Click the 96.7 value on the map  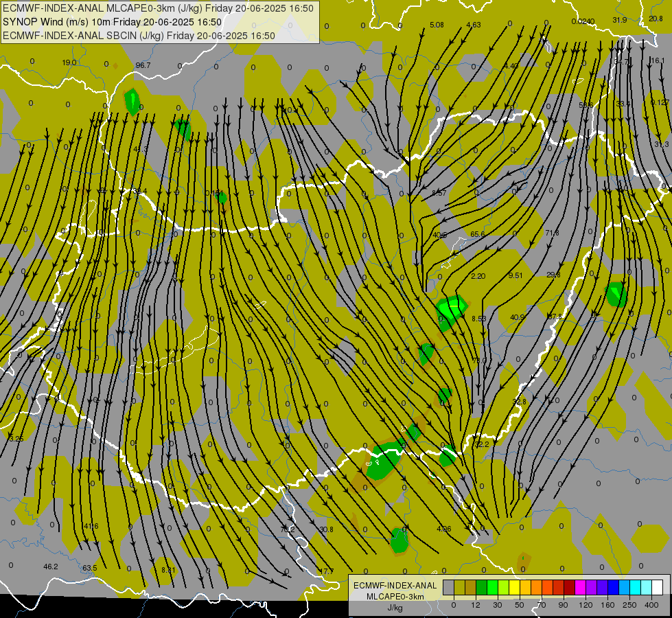pos(143,65)
